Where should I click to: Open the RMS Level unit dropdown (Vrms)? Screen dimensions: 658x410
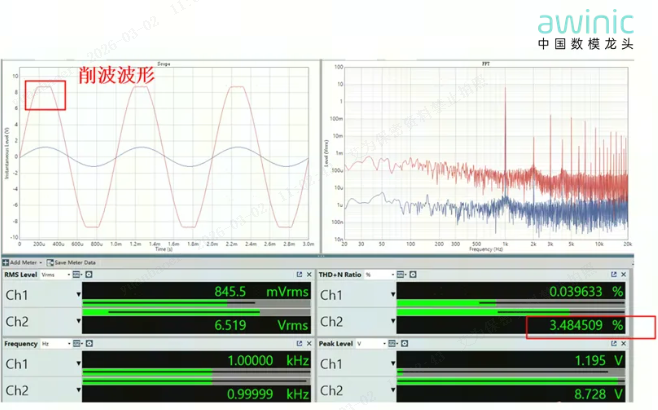point(56,275)
